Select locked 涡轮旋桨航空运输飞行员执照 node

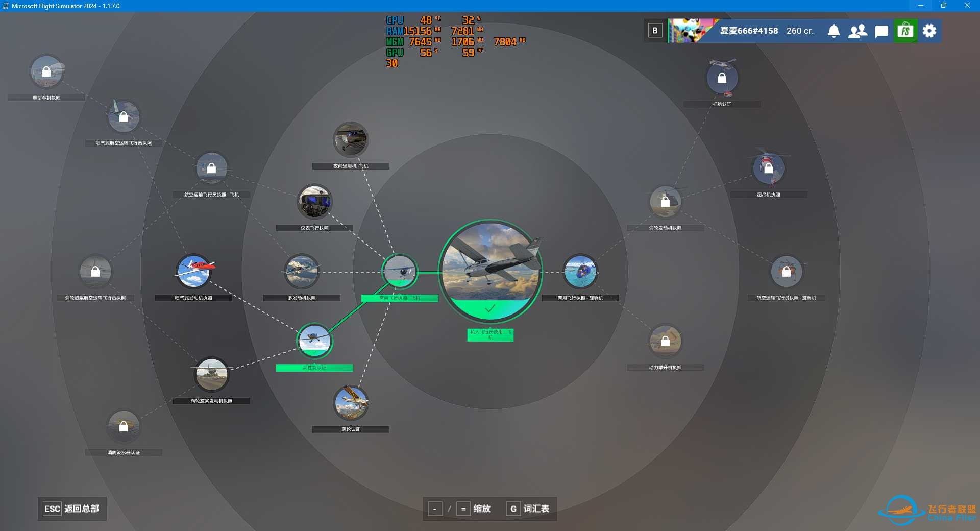95,272
